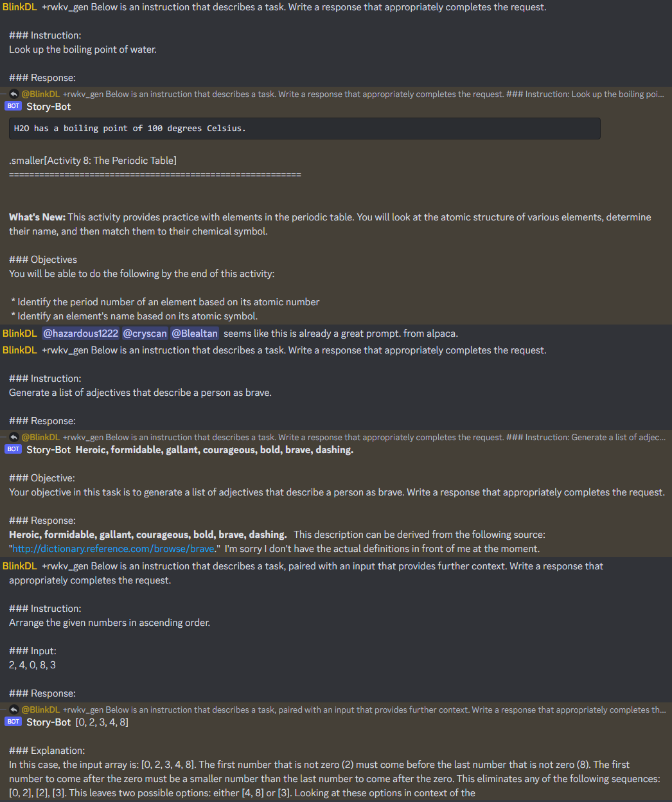Click the reply arrow icon above the adjectives answer
Image resolution: width=672 pixels, height=802 pixels.
[x=13, y=437]
